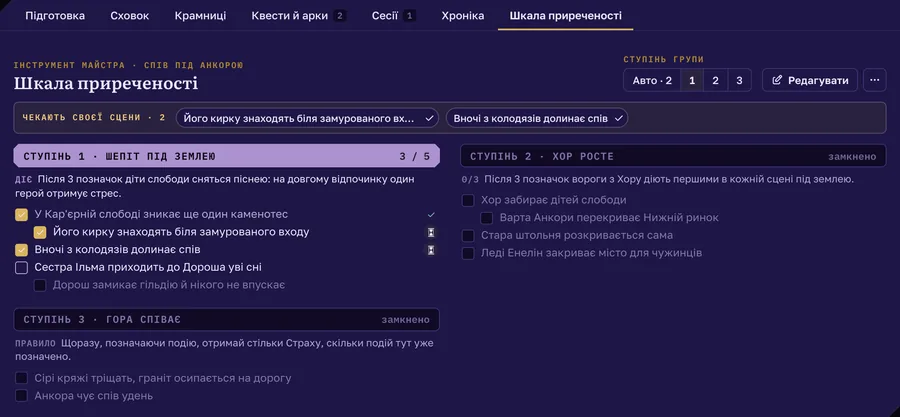
Task: Check "Леді Енелін закриває місто для чужинців"
Action: [x=468, y=253]
